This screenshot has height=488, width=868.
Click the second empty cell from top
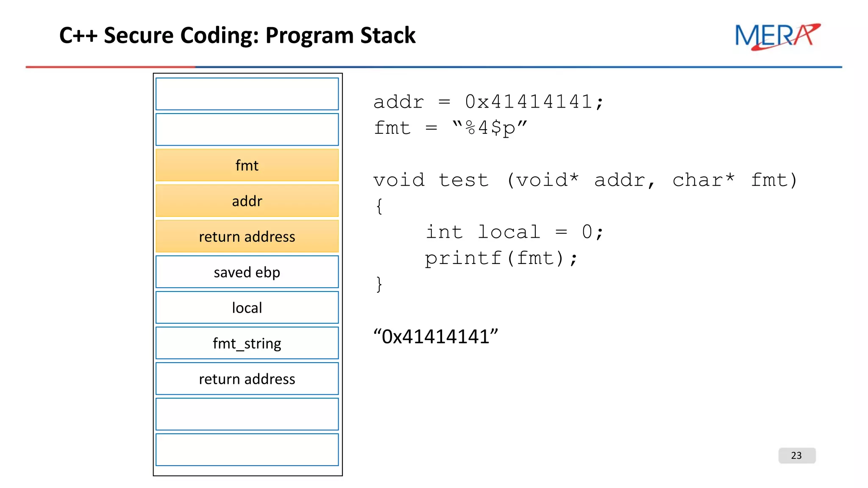tap(247, 130)
